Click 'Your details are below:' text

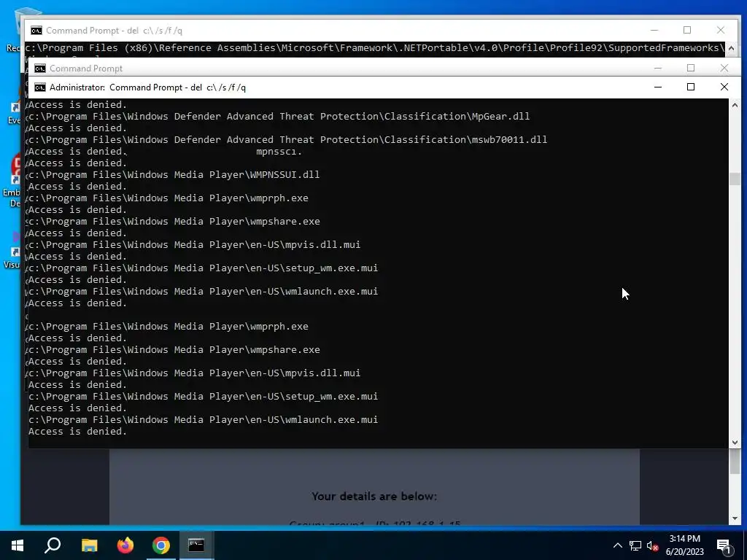tap(374, 496)
